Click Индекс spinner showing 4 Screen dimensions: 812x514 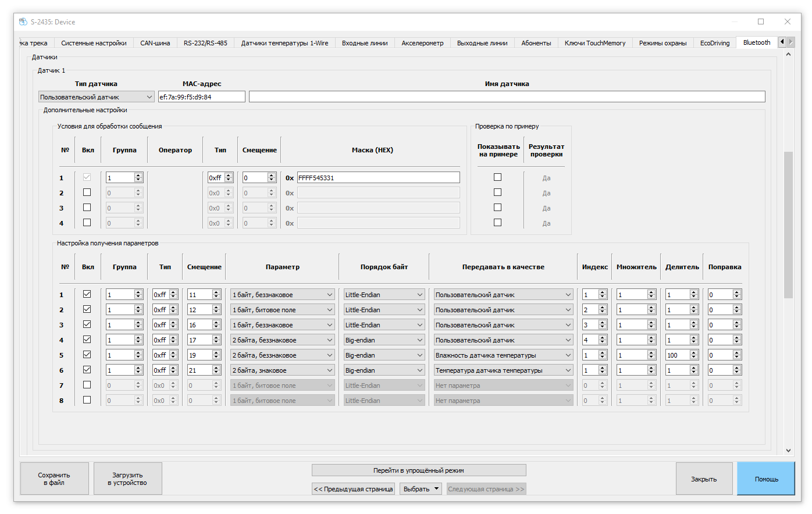[x=595, y=340]
